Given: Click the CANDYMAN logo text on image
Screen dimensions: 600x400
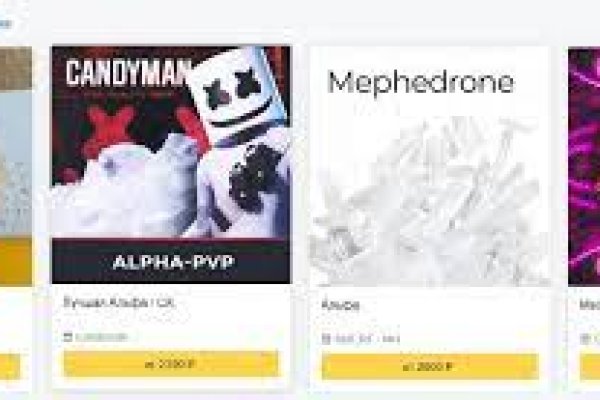Looking at the screenshot, I should point(129,72).
